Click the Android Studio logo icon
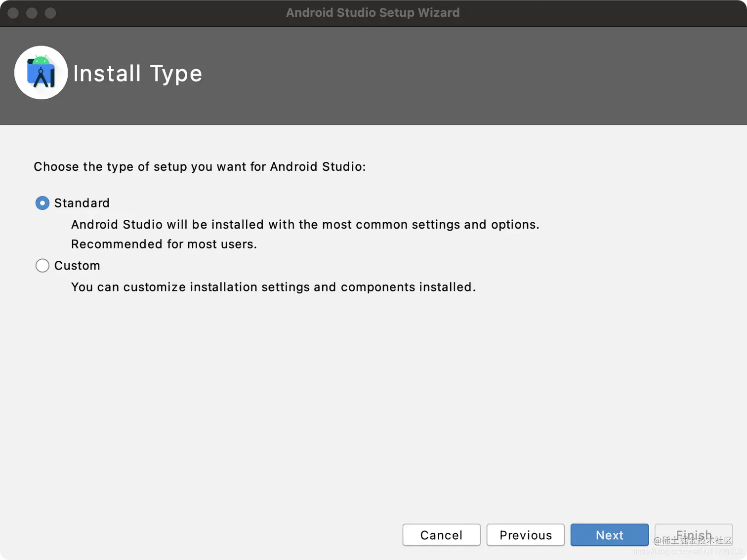Viewport: 747px width, 560px height. click(x=41, y=73)
